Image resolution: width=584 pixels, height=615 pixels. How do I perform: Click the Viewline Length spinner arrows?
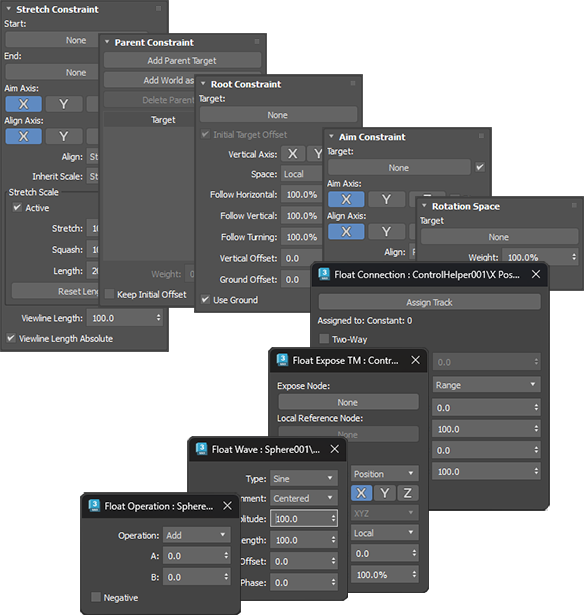[158, 318]
